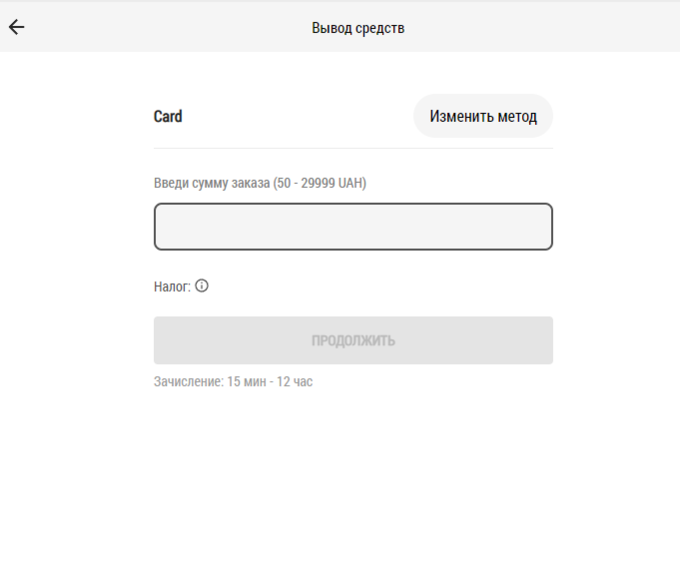
Task: Click the Изменить метод button
Action: pyautogui.click(x=483, y=116)
